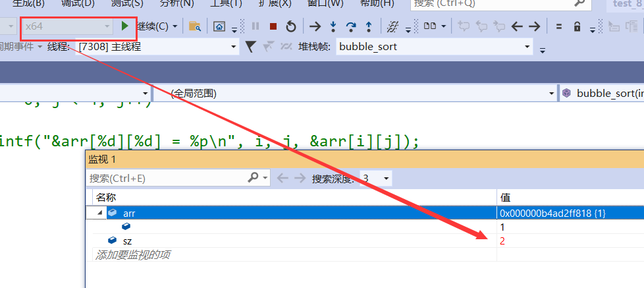644x288 pixels.
Task: Select the sz watch row
Action: [x=365, y=241]
